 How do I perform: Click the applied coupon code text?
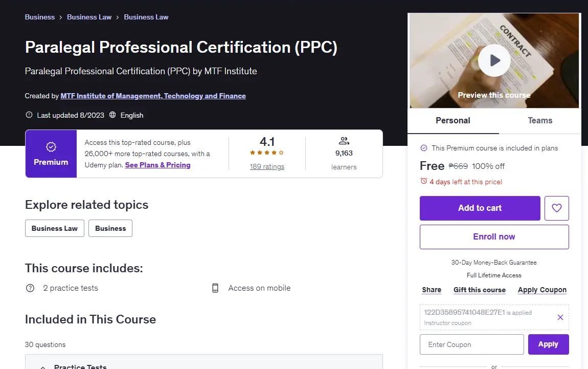pyautogui.click(x=464, y=312)
